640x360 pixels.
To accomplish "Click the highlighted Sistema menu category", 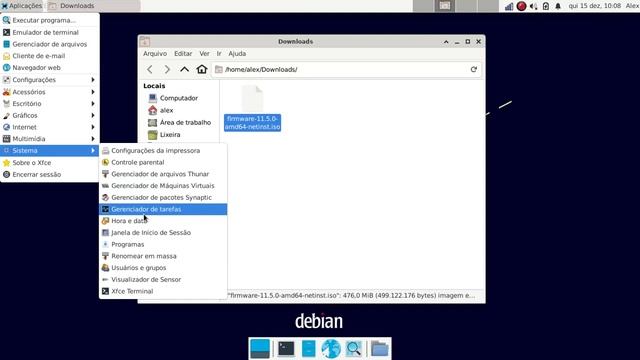I will [49, 151].
